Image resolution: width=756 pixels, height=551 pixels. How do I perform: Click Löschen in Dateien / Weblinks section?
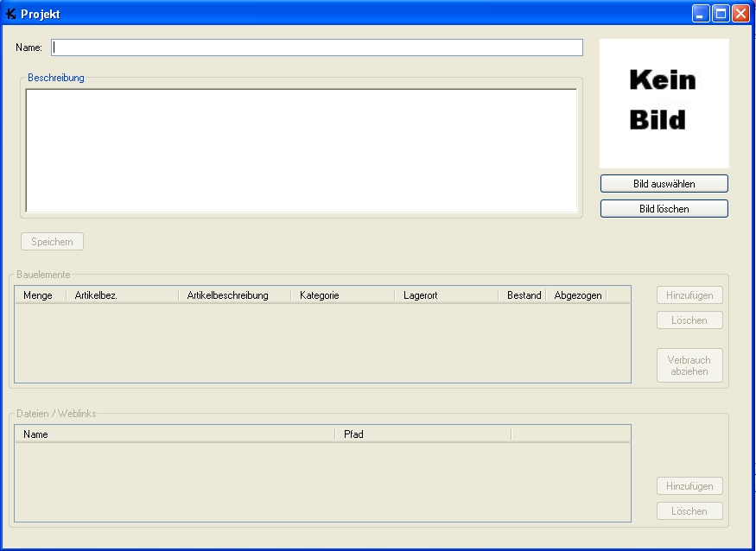[x=689, y=511]
